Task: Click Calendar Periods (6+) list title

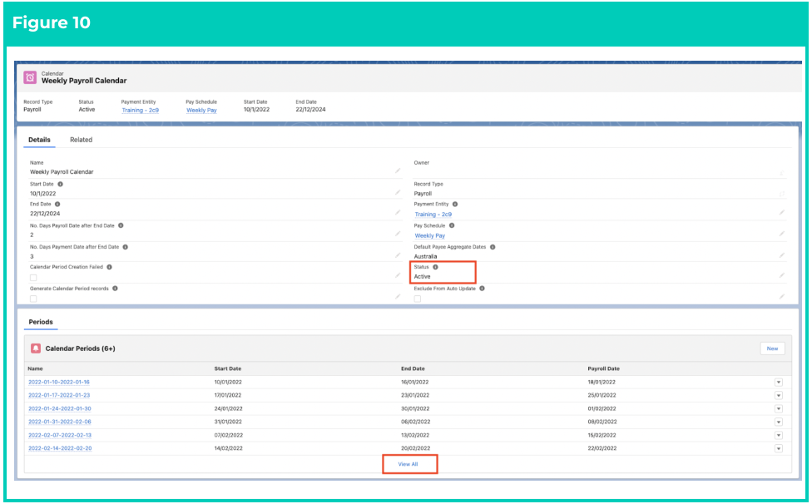Action: click(80, 348)
